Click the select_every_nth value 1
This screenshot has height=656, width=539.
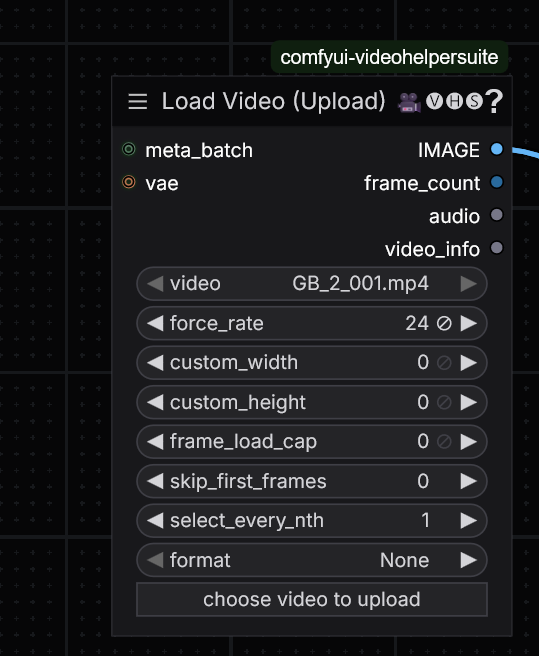[425, 521]
